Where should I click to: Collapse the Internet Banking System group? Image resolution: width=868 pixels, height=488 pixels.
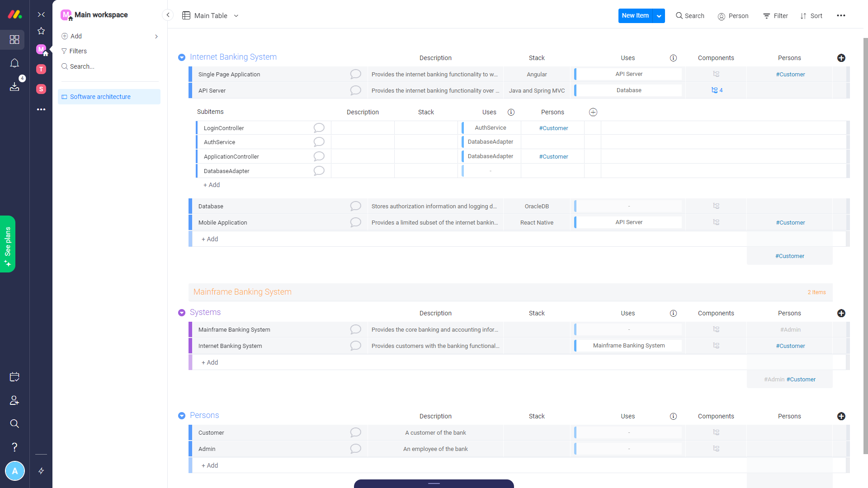tap(182, 57)
